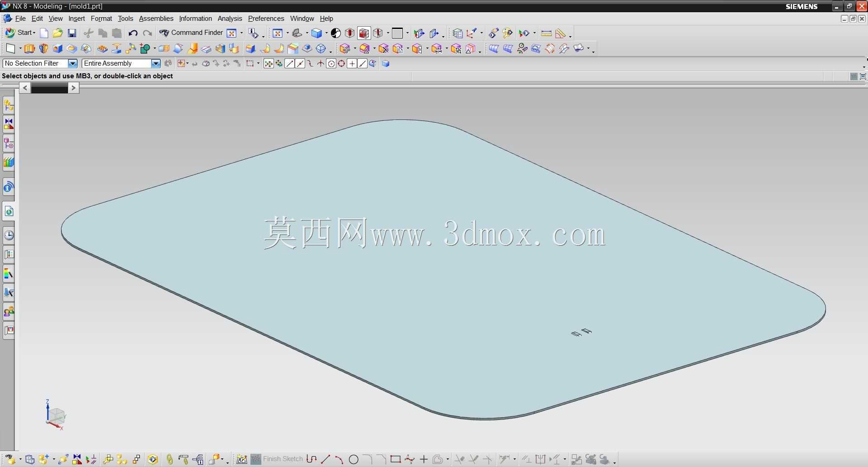Screen dimensions: 868x467
Task: Toggle Point on Face snap
Action: coord(373,64)
